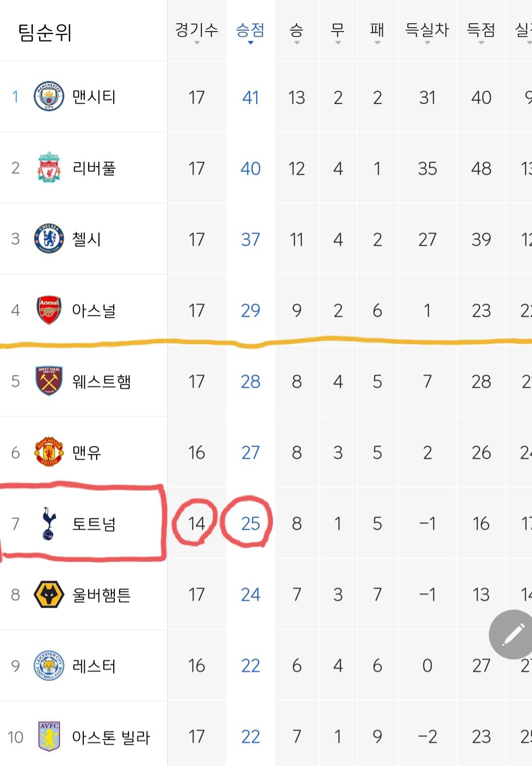The height and width of the screenshot is (766, 532).
Task: Open the 토트넘 team name
Action: (x=94, y=523)
